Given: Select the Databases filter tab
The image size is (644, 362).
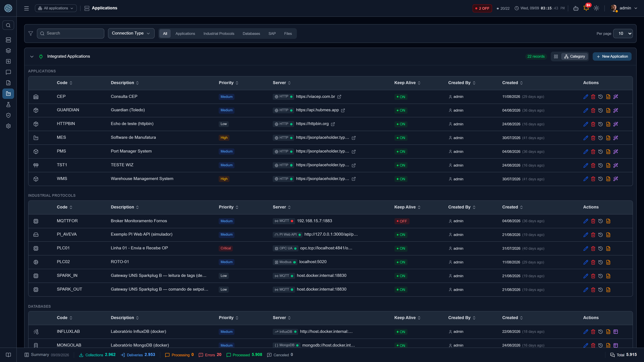Looking at the screenshot, I should [x=251, y=34].
